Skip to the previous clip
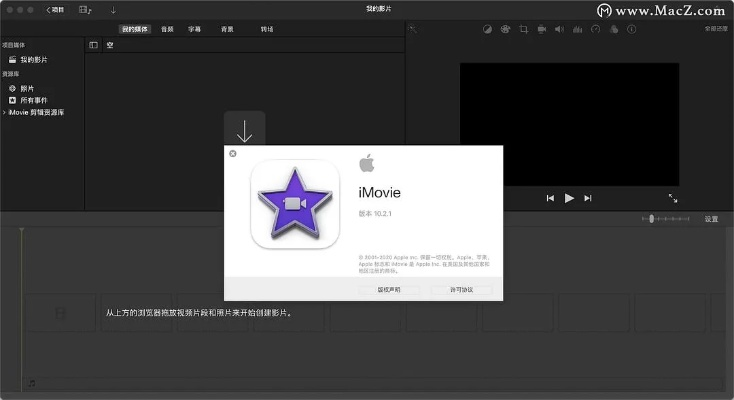 click(x=550, y=198)
